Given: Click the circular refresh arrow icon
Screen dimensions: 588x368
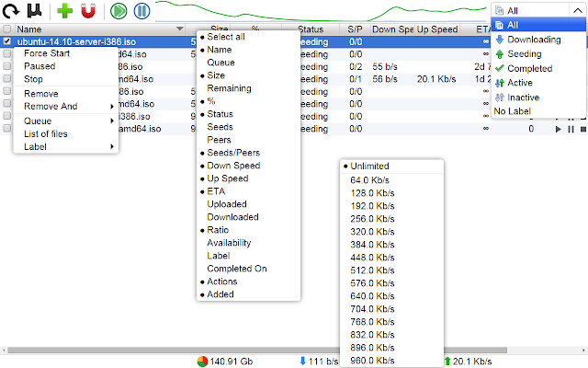Looking at the screenshot, I should [11, 11].
